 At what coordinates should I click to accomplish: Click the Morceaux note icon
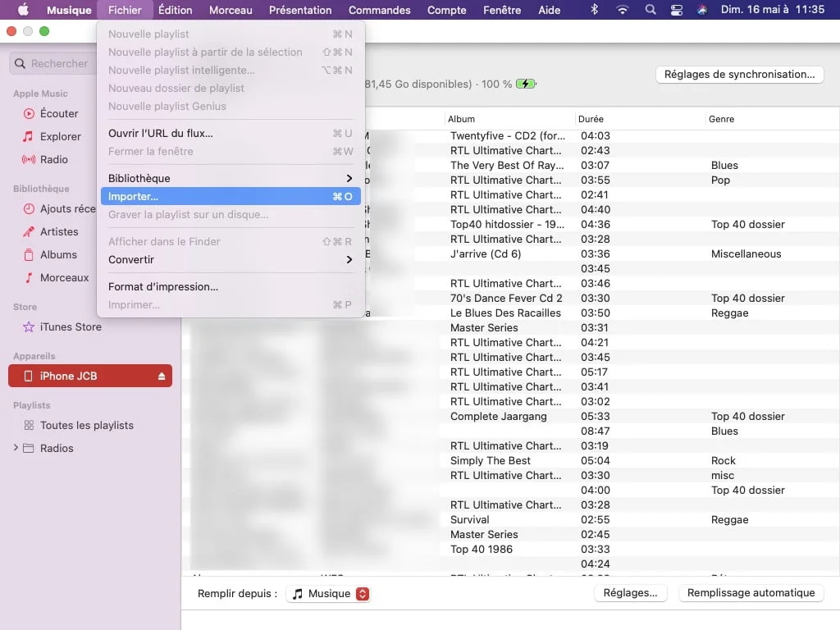[29, 277]
